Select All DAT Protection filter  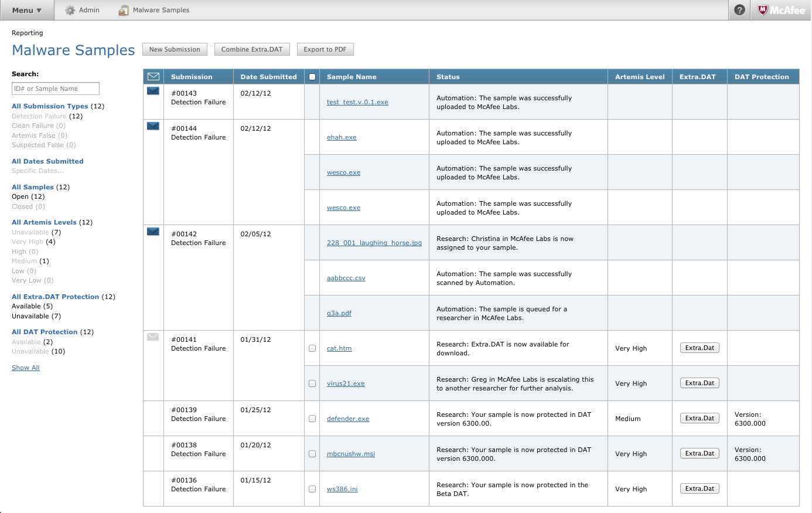pyautogui.click(x=45, y=332)
